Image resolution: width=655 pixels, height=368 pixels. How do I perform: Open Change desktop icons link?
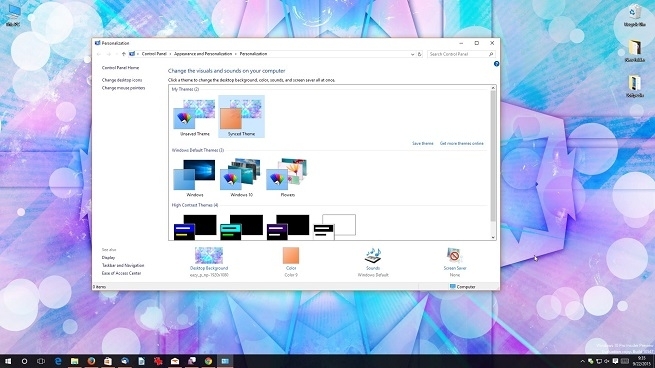coord(122,80)
